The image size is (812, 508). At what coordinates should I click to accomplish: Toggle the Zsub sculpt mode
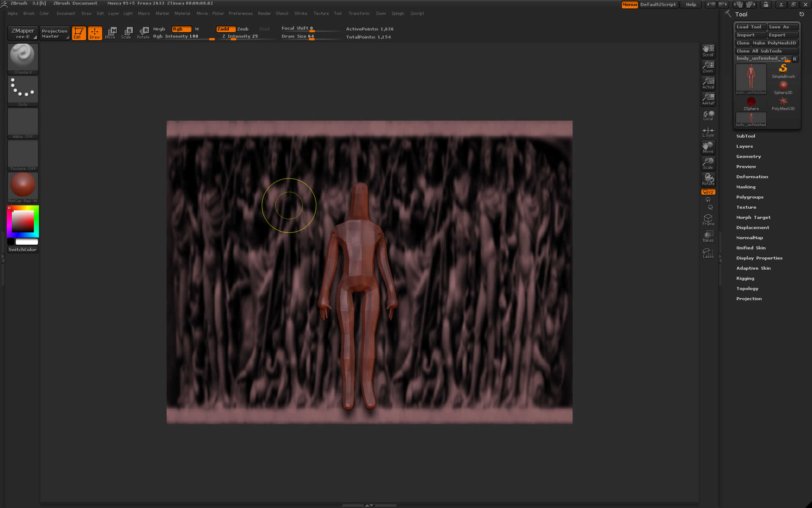(243, 29)
